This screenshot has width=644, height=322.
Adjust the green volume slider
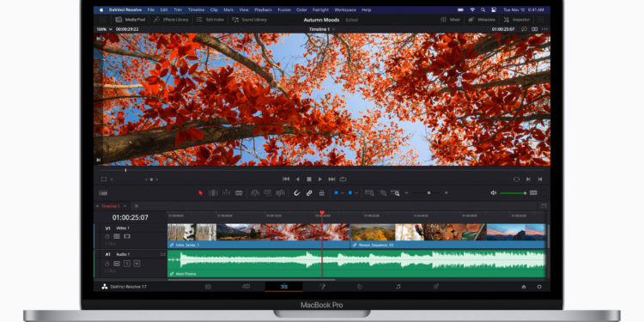point(513,193)
